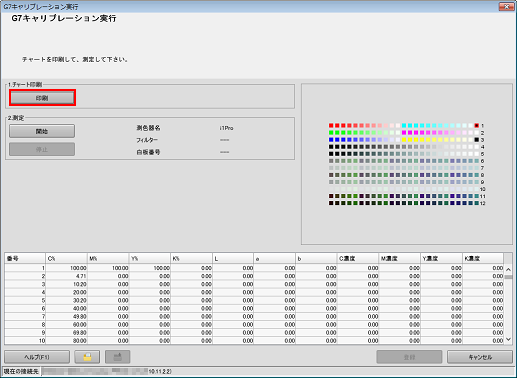Viewport: 517px width, 378px height.
Task: Click the C% cell showing 80.00
Action: click(x=66, y=341)
